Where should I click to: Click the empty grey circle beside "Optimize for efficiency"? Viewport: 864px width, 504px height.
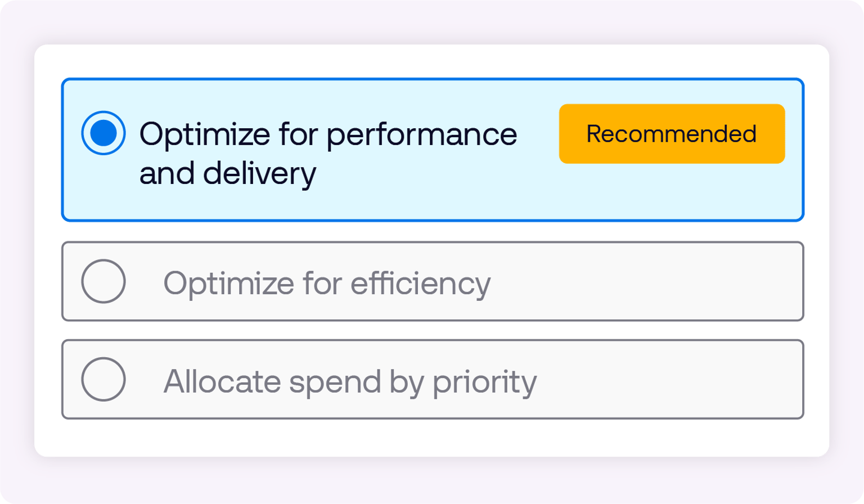103,281
